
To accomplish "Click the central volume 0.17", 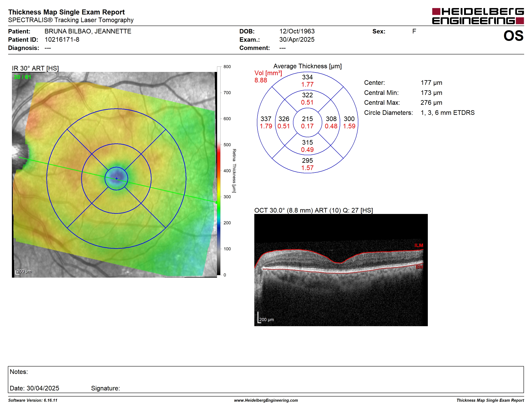I will [x=307, y=126].
